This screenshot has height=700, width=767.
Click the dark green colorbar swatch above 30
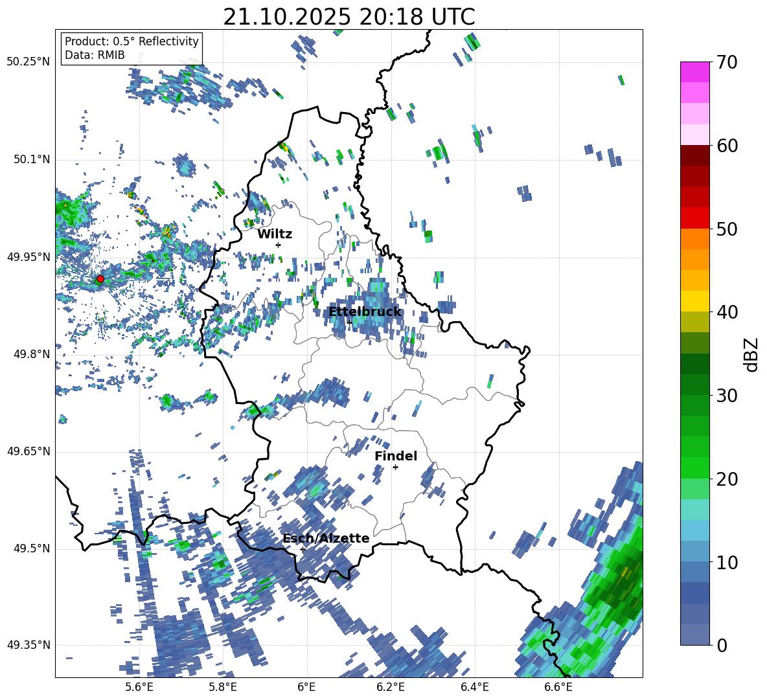coord(694,385)
